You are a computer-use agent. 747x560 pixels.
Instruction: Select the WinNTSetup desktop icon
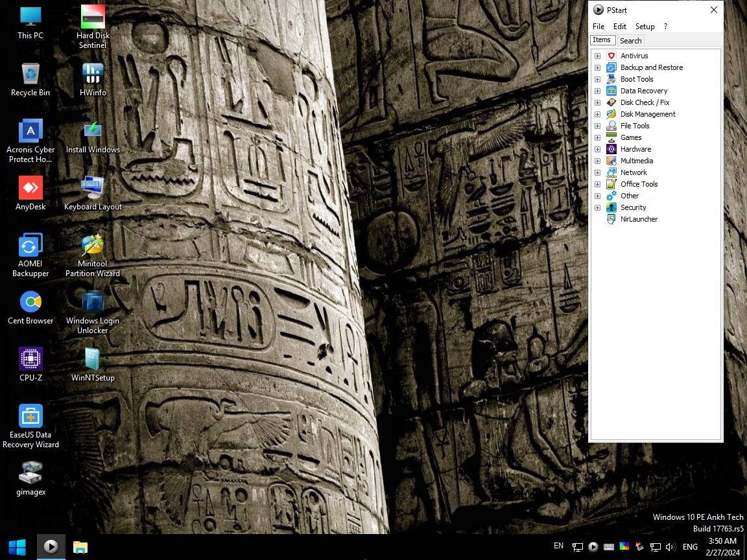coord(93,366)
